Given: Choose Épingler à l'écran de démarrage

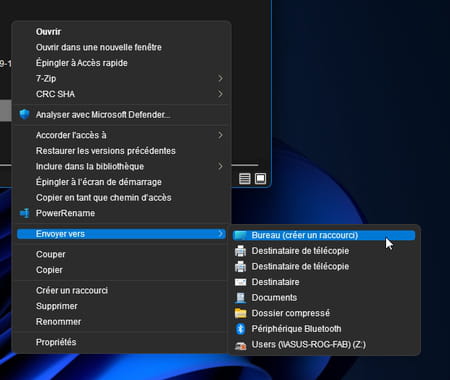Looking at the screenshot, I should click(x=122, y=182).
